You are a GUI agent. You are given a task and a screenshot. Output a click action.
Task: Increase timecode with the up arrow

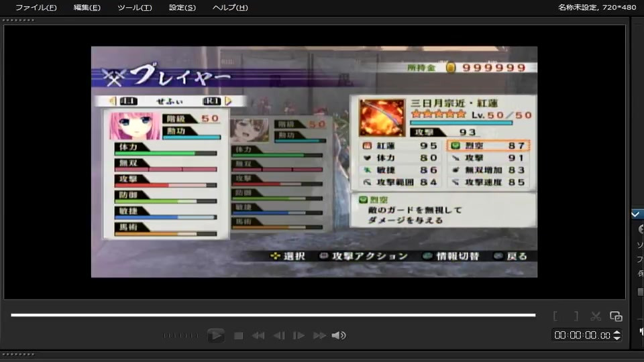[617, 333]
